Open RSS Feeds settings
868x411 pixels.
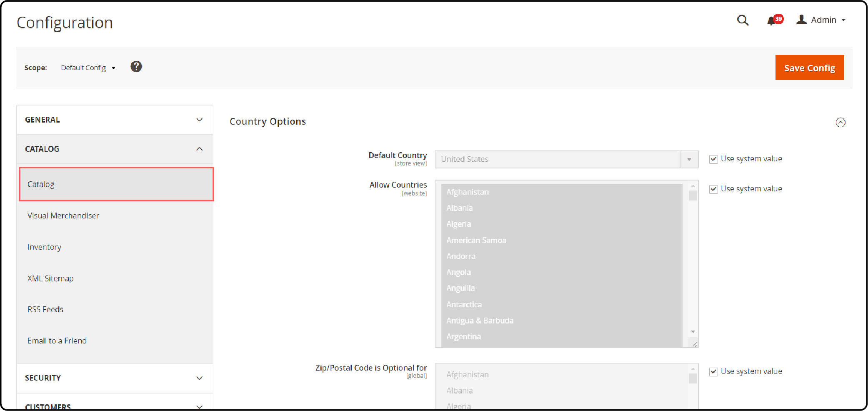click(x=45, y=309)
